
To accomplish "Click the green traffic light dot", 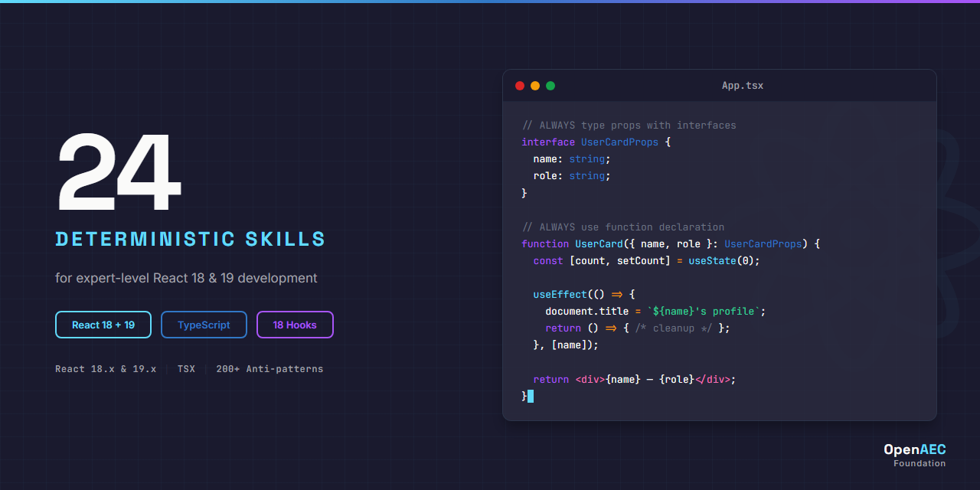I will click(550, 86).
